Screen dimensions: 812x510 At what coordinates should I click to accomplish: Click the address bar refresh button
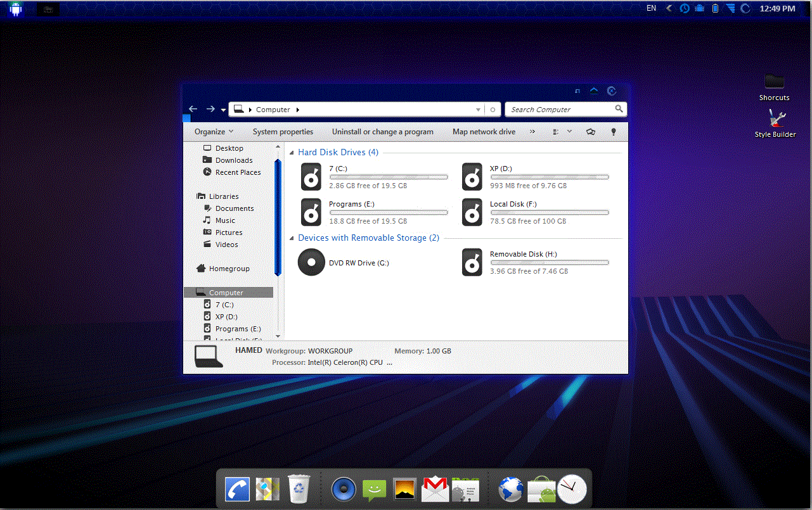493,110
